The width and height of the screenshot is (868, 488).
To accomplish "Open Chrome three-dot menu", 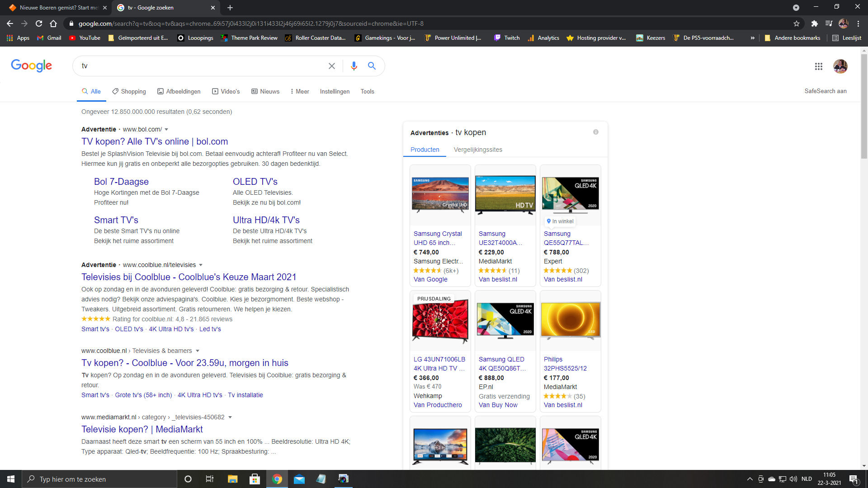I will click(858, 23).
